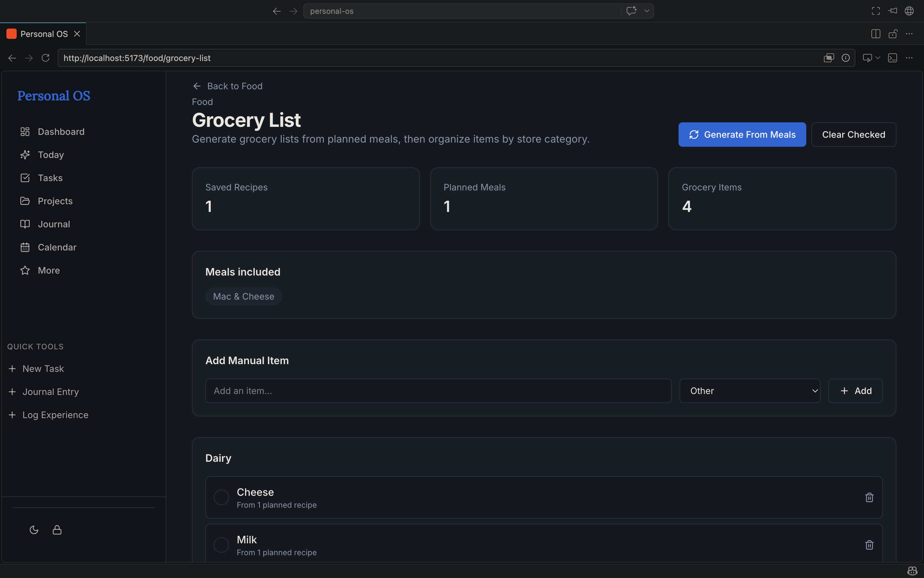This screenshot has height=578, width=924.
Task: Click the Mac & Cheese meal chip
Action: [x=244, y=296]
